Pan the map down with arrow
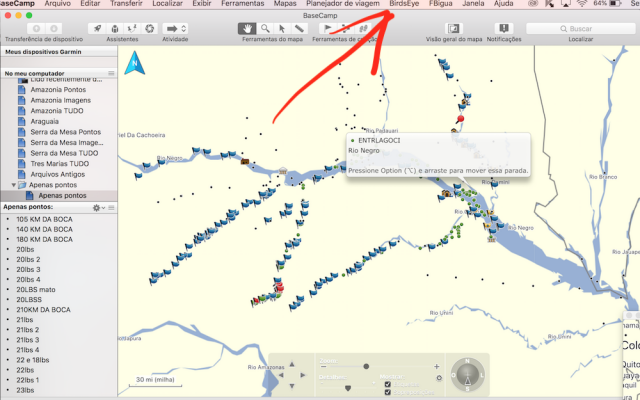Screen dimensions: 640x400 (292, 386)
